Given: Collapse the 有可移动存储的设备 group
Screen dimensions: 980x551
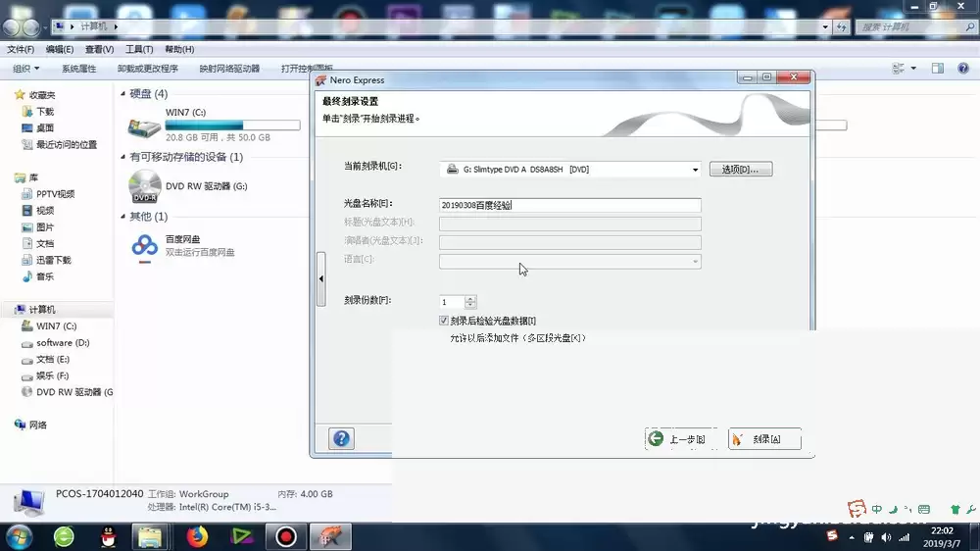Looking at the screenshot, I should (123, 157).
